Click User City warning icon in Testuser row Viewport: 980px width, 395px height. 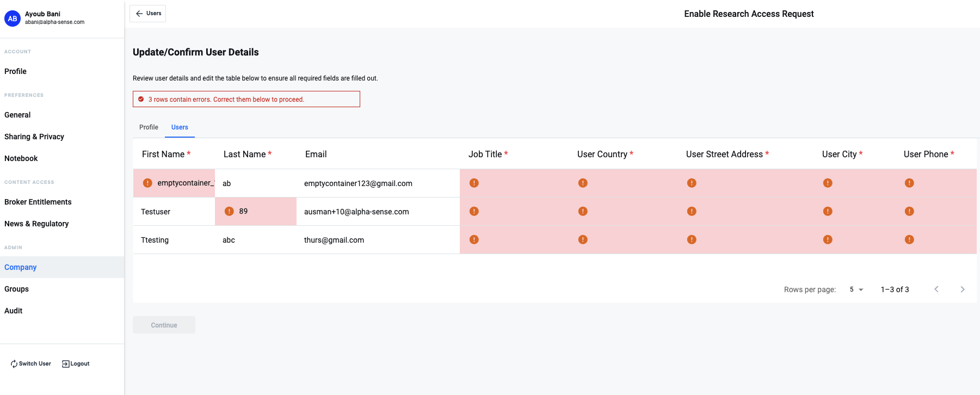[x=828, y=211]
